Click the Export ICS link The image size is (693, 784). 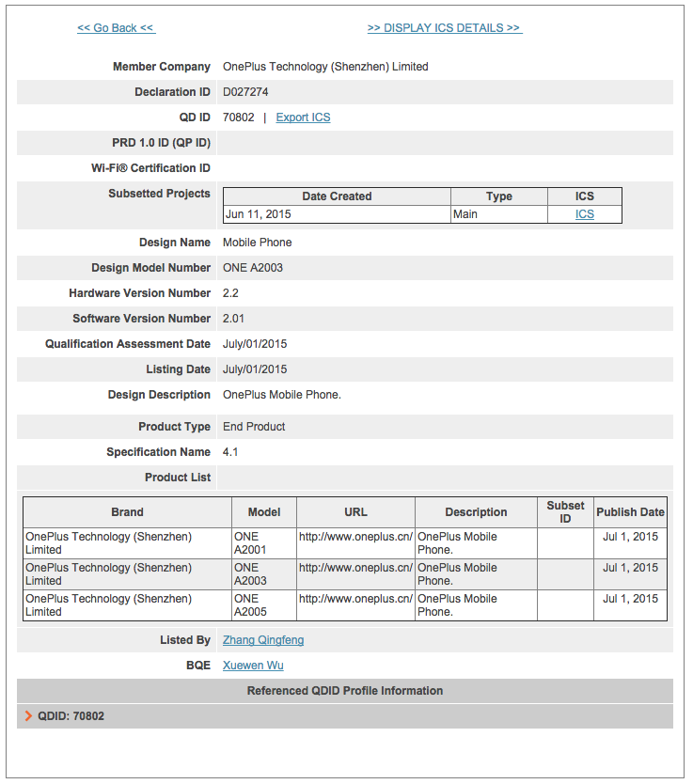tap(303, 118)
